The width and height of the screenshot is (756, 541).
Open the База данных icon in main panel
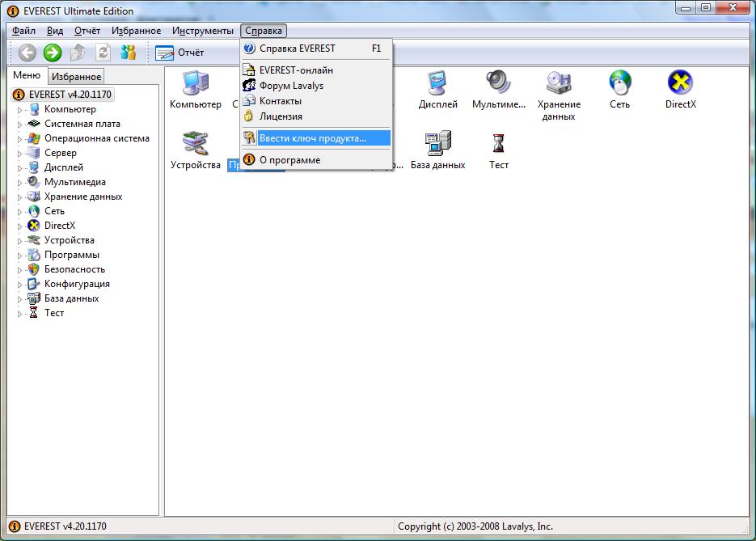click(437, 144)
